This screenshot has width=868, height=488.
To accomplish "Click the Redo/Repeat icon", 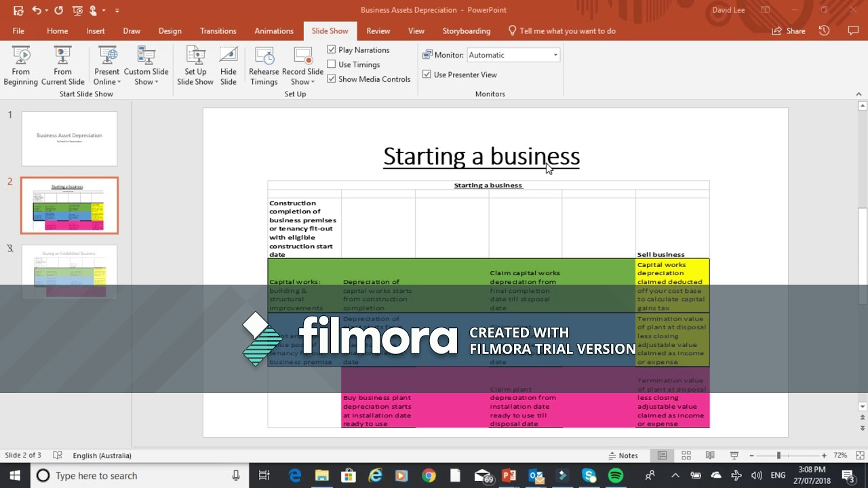I will click(x=58, y=10).
